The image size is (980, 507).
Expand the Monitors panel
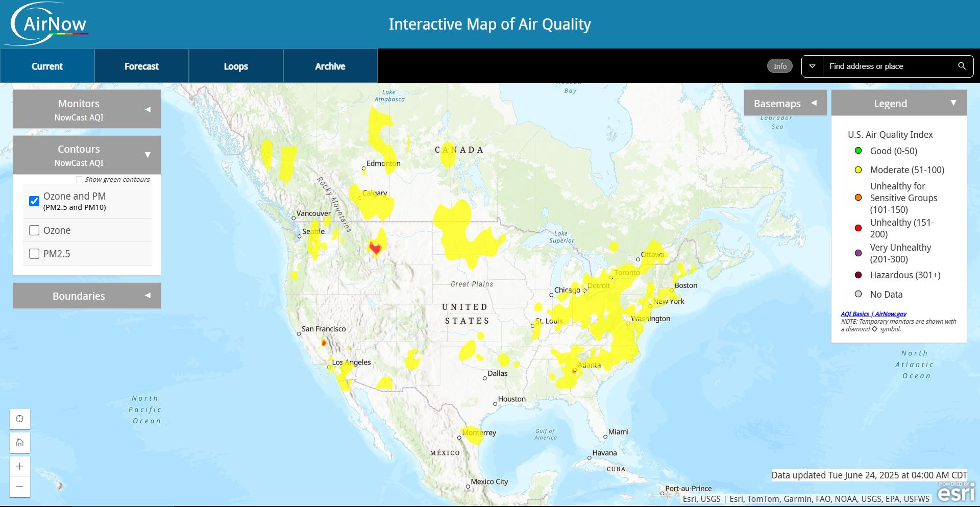pos(87,109)
